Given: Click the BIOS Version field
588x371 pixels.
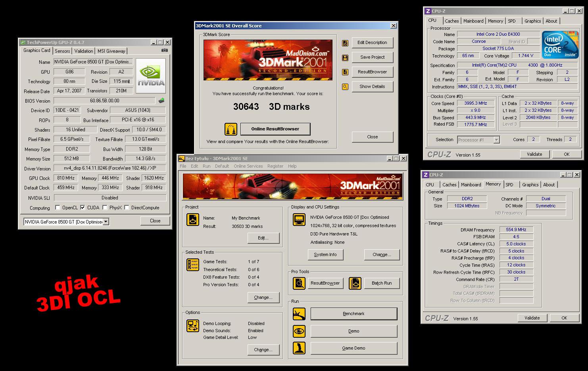Looking at the screenshot, I should 104,101.
